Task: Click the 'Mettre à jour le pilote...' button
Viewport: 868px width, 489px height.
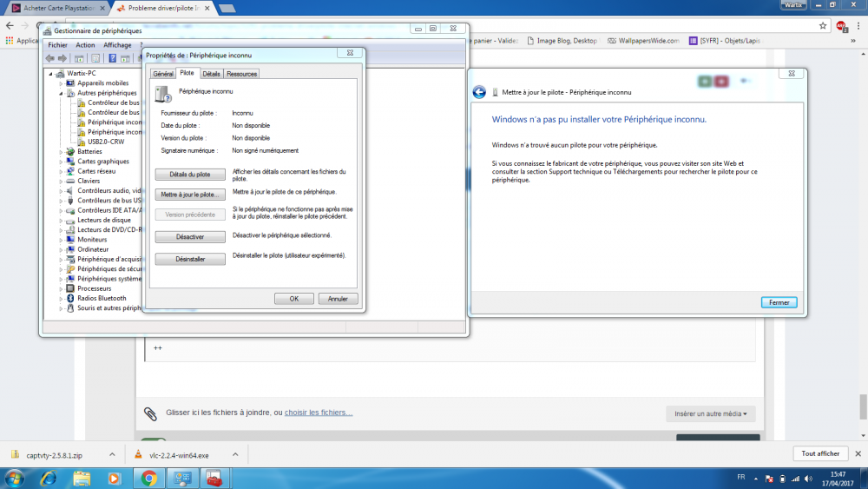Action: [x=190, y=194]
